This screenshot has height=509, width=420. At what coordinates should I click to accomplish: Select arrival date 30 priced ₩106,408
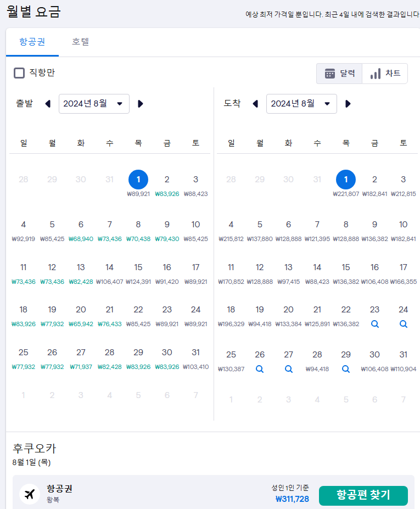(374, 361)
